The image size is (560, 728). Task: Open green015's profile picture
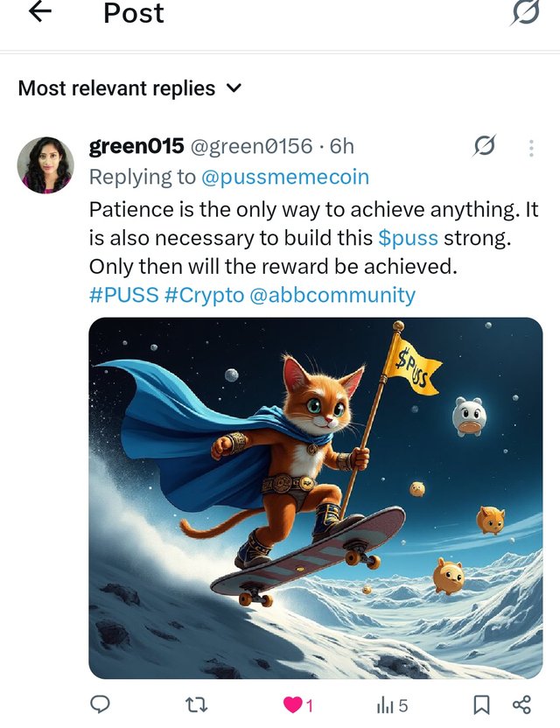click(x=45, y=164)
